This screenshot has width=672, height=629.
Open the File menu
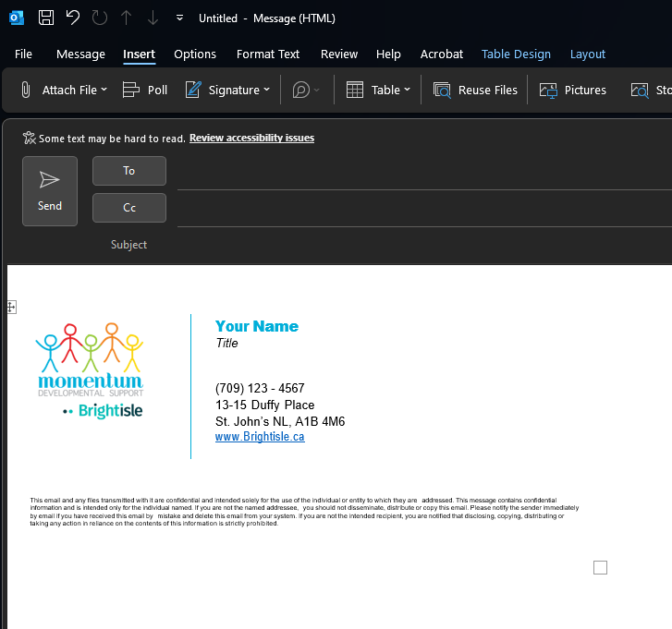(23, 54)
